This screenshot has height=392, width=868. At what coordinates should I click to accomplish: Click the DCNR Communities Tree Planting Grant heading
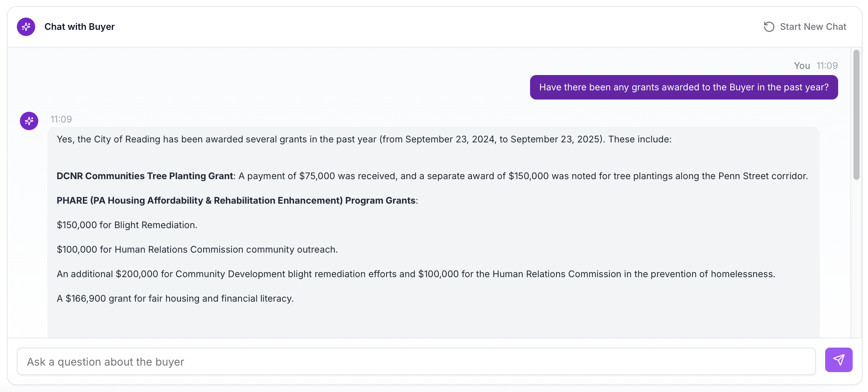[145, 176]
